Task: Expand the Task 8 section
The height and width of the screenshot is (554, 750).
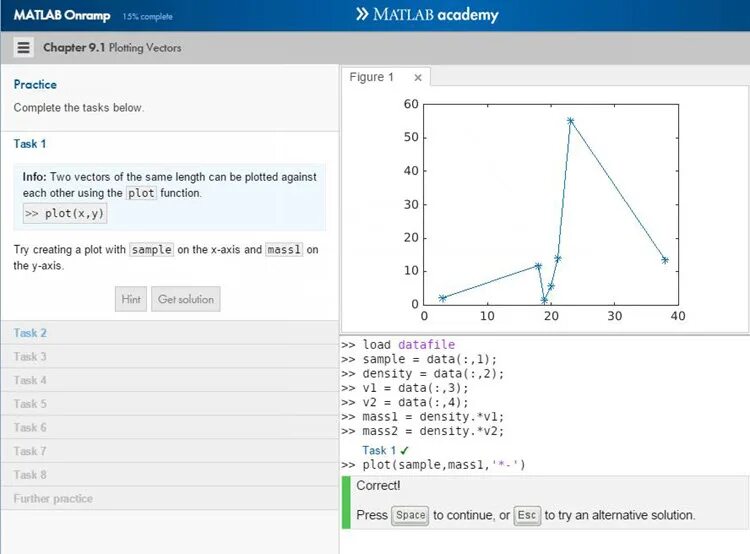Action: 170,475
